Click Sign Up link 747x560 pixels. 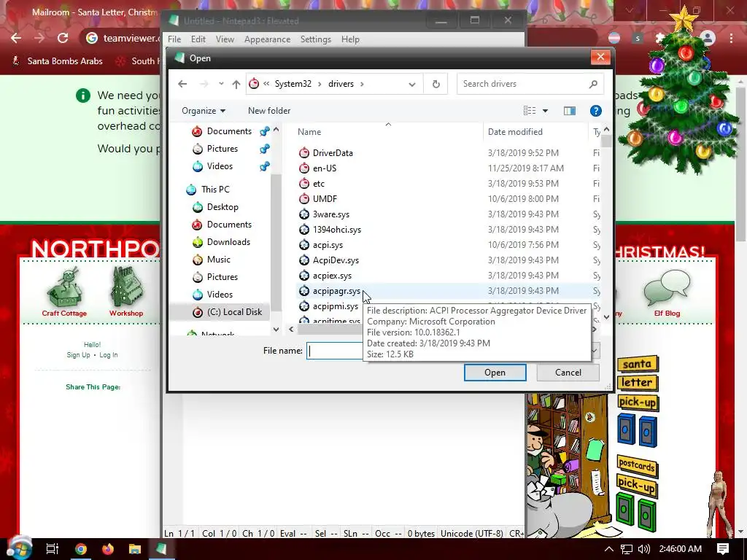coord(78,355)
